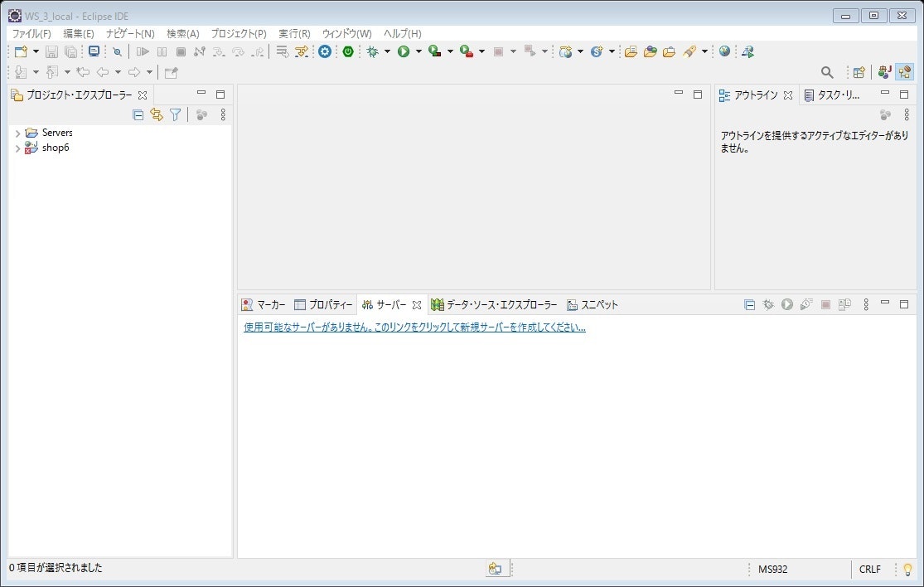Screen dimensions: 924x587
Task: Open the New Spring 'S' dropdown arrow
Action: 612,52
